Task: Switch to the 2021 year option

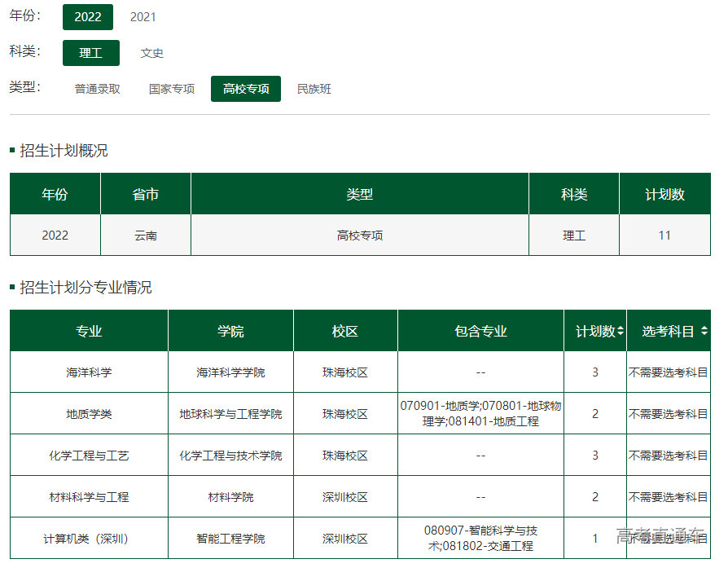Action: [143, 17]
